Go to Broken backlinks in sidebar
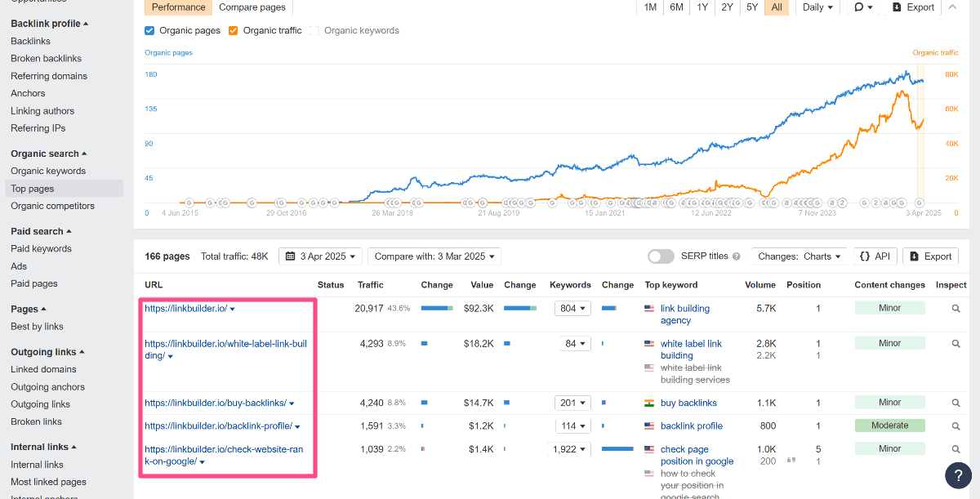The width and height of the screenshot is (980, 499). [46, 59]
